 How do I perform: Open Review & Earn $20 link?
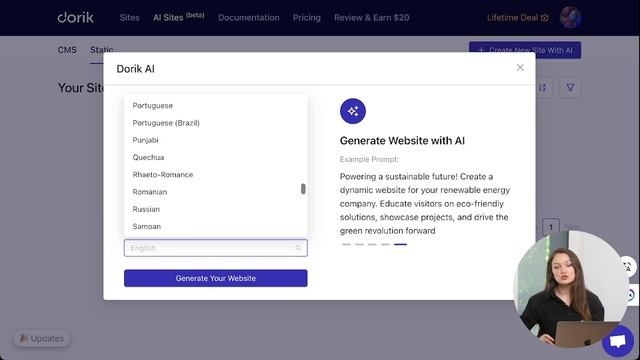[371, 18]
